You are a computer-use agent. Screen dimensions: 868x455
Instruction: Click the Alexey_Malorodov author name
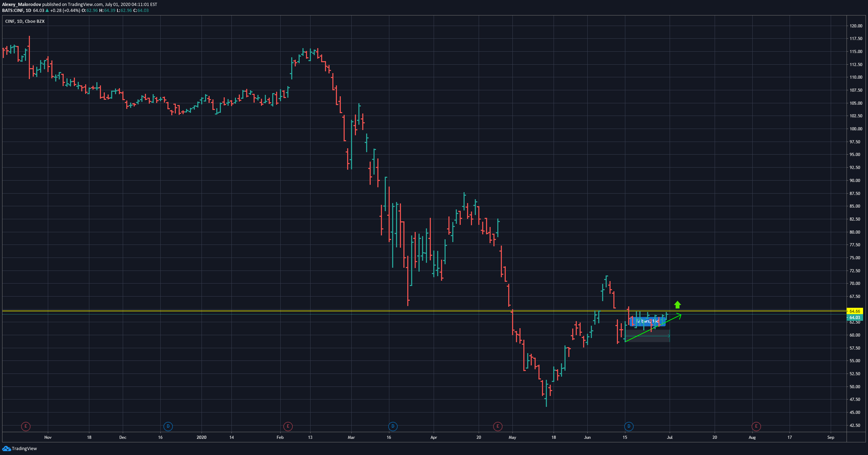pyautogui.click(x=21, y=5)
